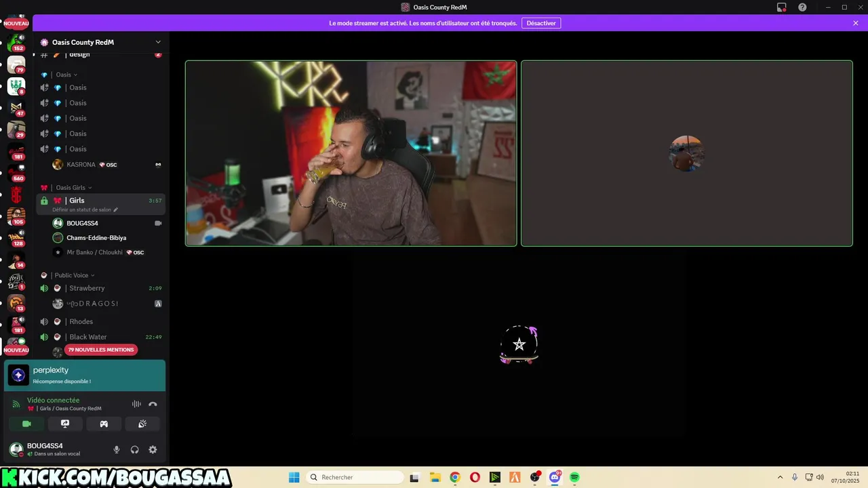The height and width of the screenshot is (488, 868).
Task: Click Désactiver to turn off streamer mode
Action: click(x=541, y=23)
